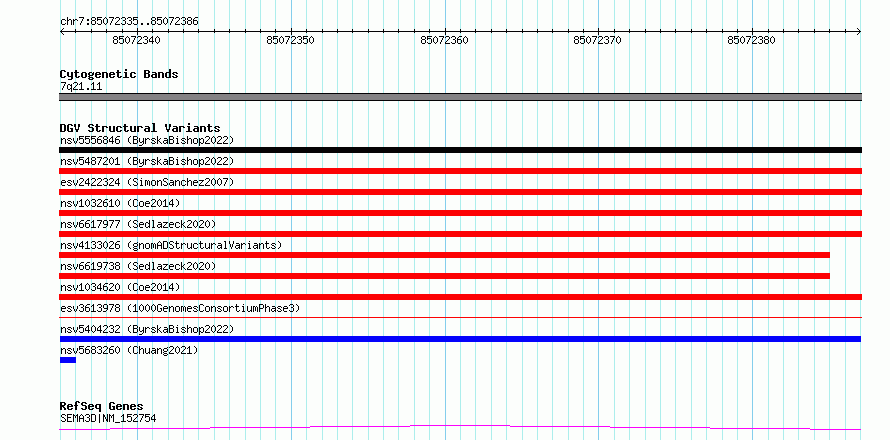The image size is (890, 440).
Task: Open the SEMA3D|NM_152754 gene label
Action: (108, 419)
